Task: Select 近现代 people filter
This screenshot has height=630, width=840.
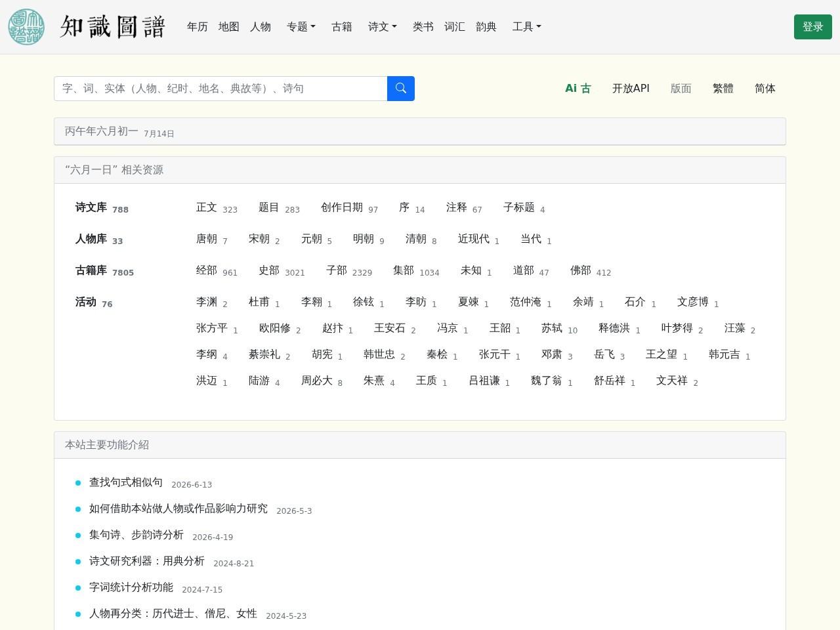Action: (x=478, y=239)
